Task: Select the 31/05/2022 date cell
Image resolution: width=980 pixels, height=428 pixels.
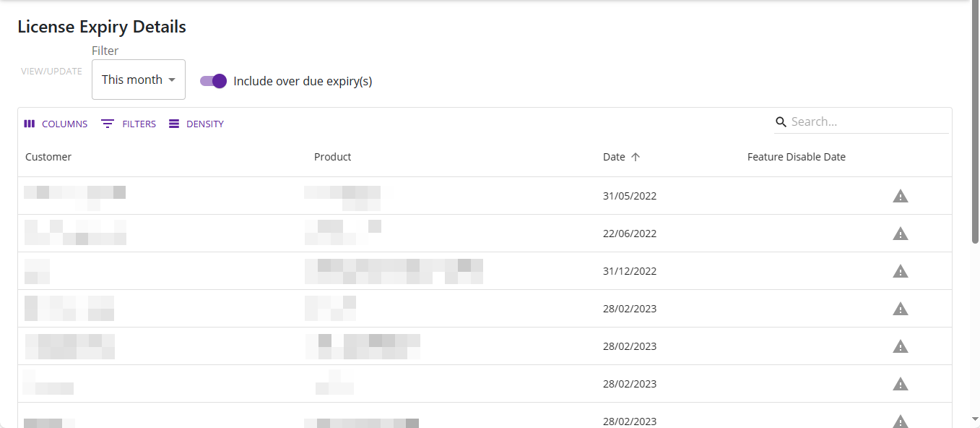Action: point(630,196)
